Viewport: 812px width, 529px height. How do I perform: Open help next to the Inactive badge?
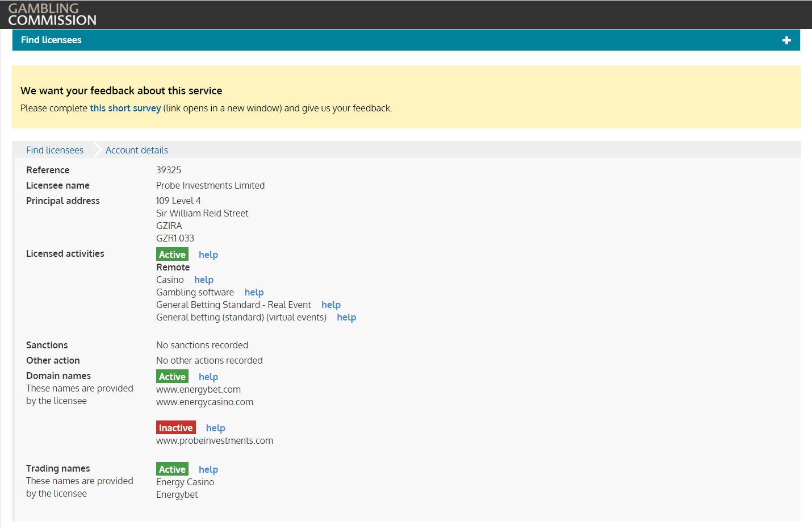pos(216,428)
